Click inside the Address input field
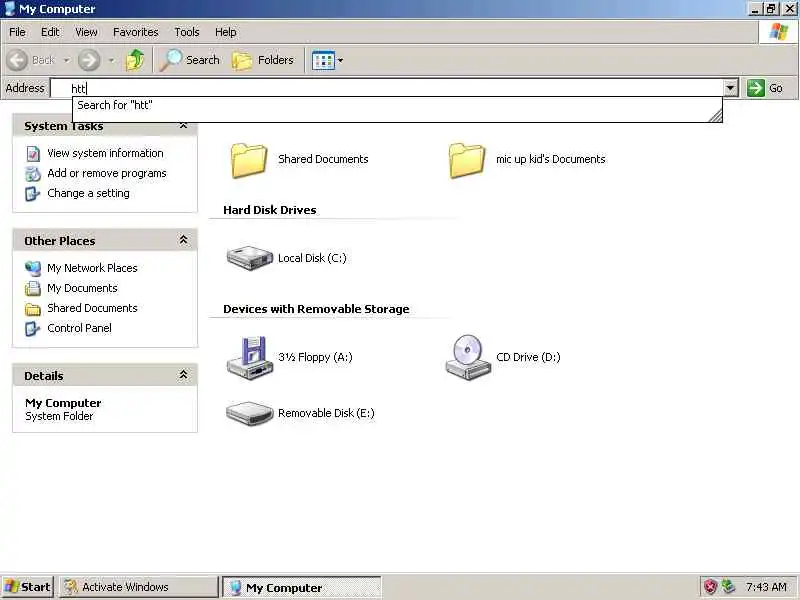Viewport: 800px width, 600px height. 387,88
